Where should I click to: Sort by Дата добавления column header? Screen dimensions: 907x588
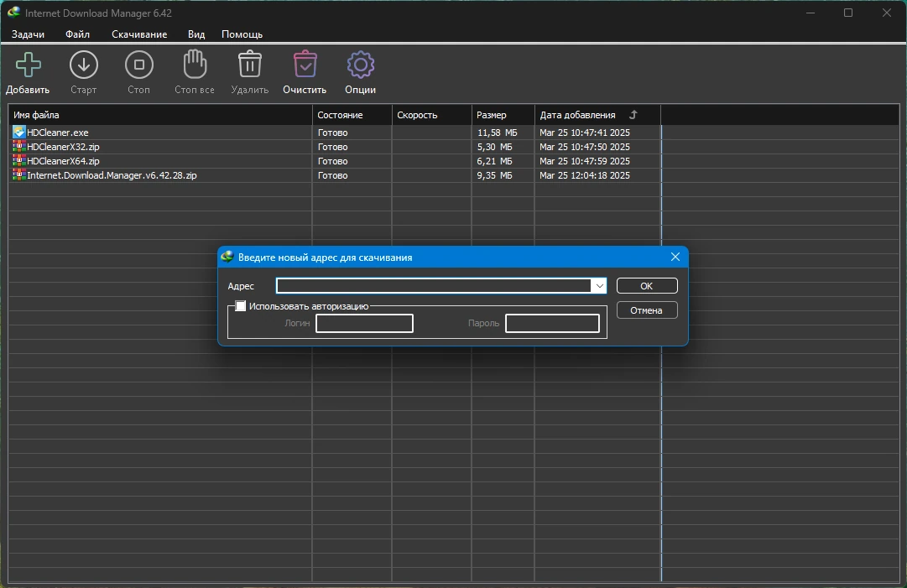point(597,114)
